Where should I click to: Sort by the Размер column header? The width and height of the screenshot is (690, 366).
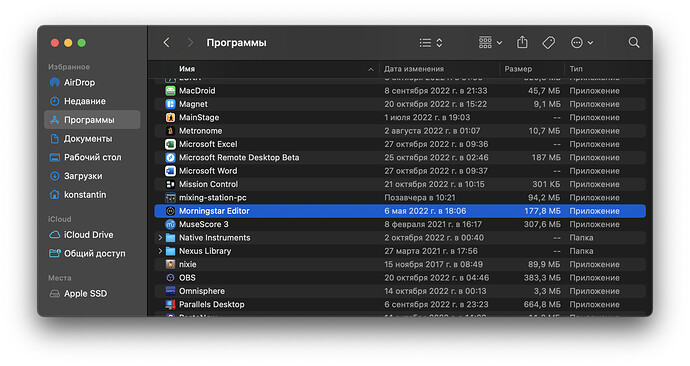click(x=518, y=69)
